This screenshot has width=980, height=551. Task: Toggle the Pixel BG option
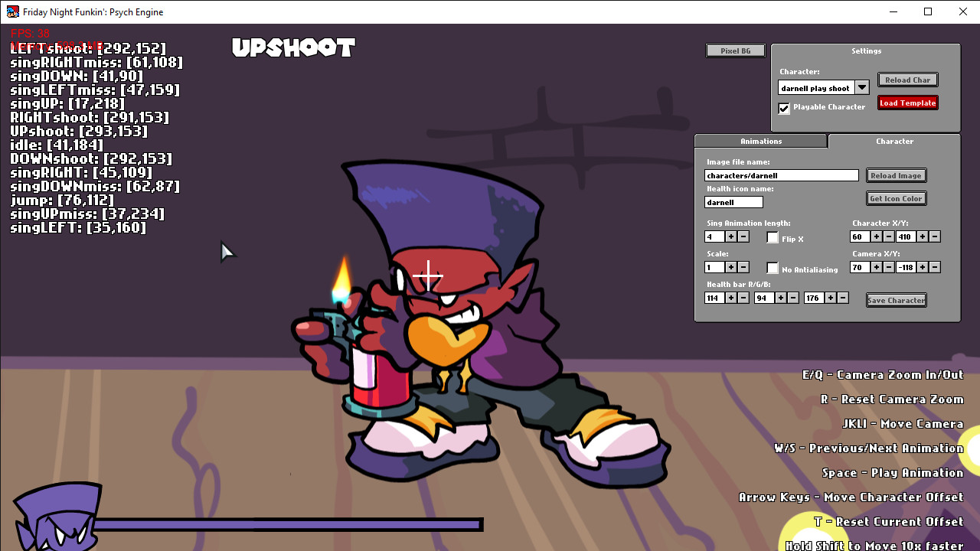pyautogui.click(x=734, y=50)
